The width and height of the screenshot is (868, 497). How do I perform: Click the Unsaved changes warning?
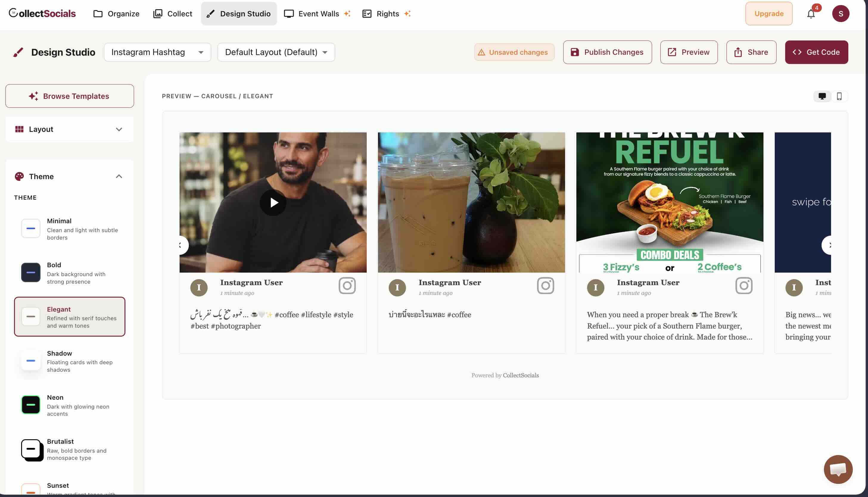pyautogui.click(x=514, y=52)
